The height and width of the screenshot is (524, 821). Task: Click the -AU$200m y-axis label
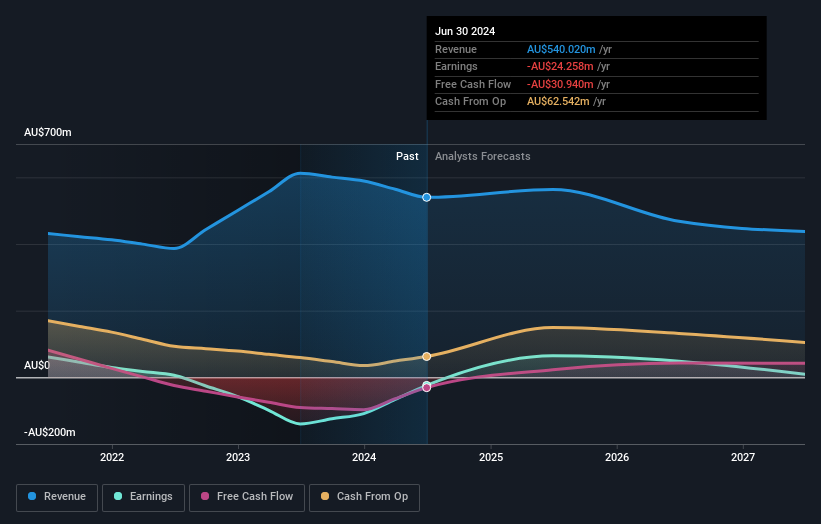[x=50, y=432]
